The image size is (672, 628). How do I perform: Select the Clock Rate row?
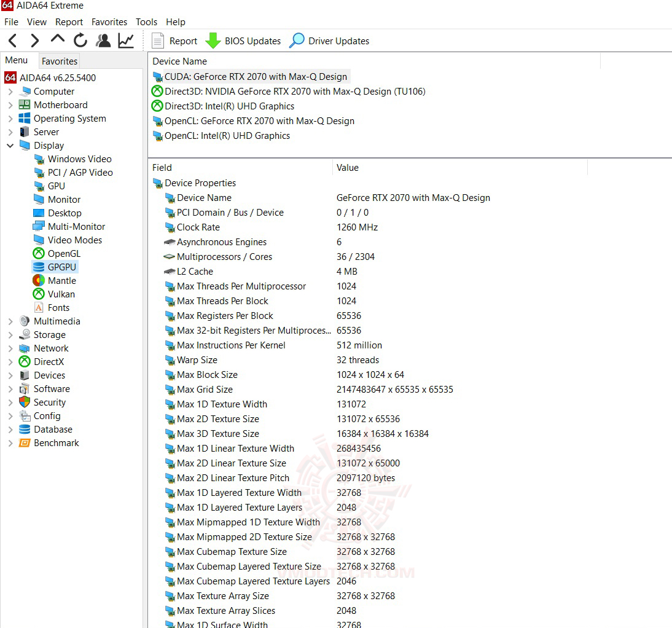(272, 227)
